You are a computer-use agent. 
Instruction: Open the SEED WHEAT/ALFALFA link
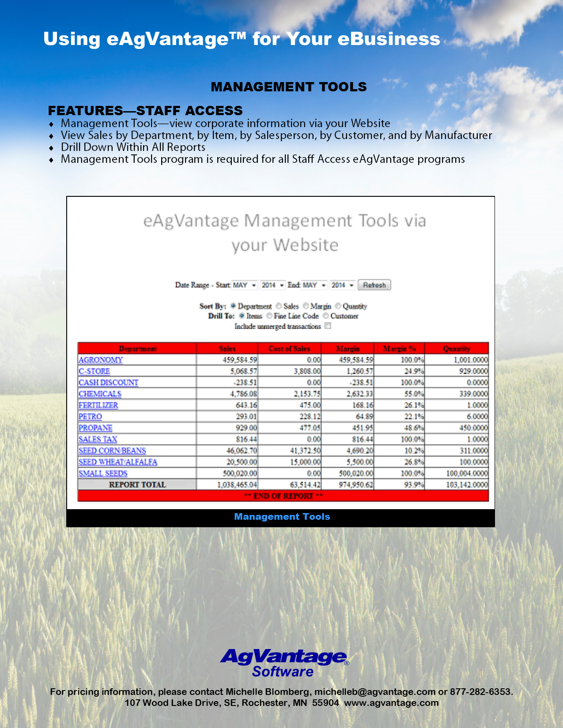point(118,462)
